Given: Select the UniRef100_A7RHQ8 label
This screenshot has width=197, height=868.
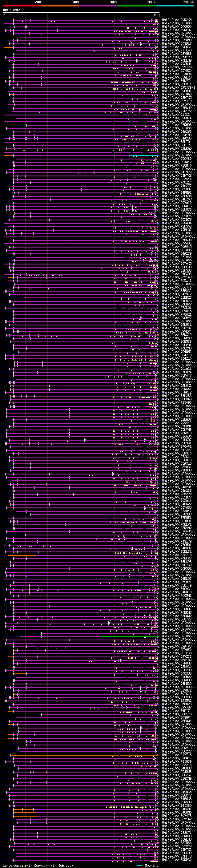Looking at the screenshot, I should [x=177, y=125].
